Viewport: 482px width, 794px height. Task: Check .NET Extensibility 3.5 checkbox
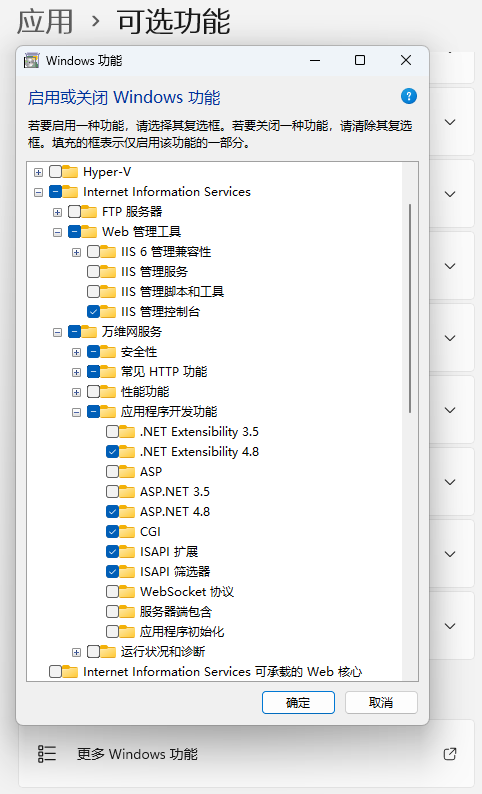112,431
